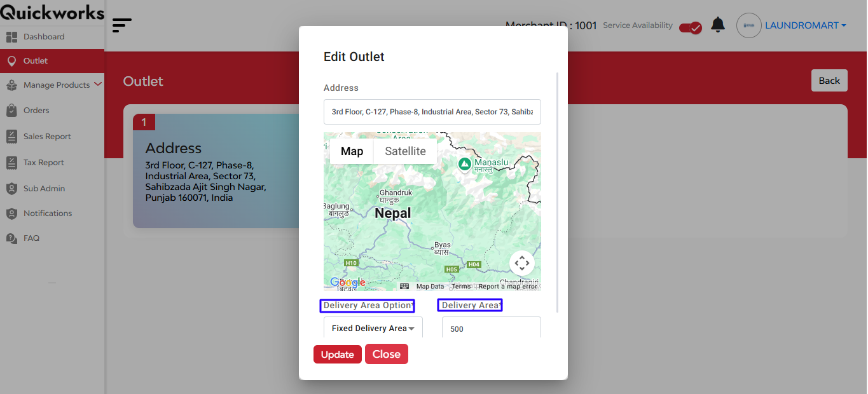Screen dimensions: 868x394
Task: Click the merchant profile avatar
Action: tap(749, 25)
